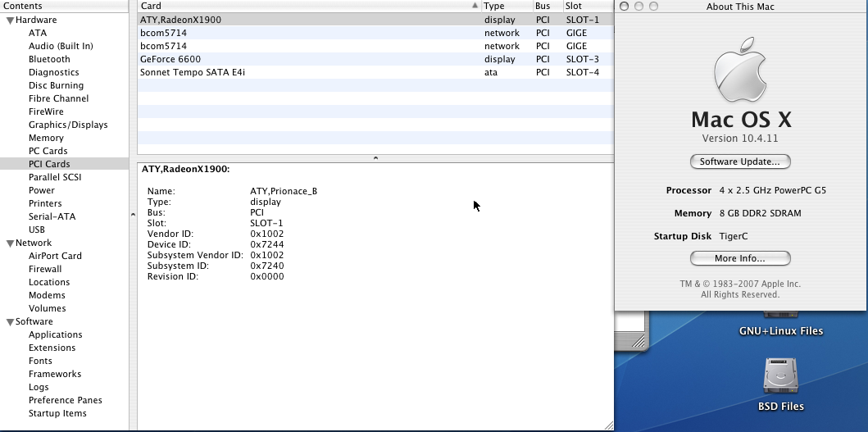The width and height of the screenshot is (868, 432).
Task: Click the startup disk name TigerC
Action: [x=734, y=236]
